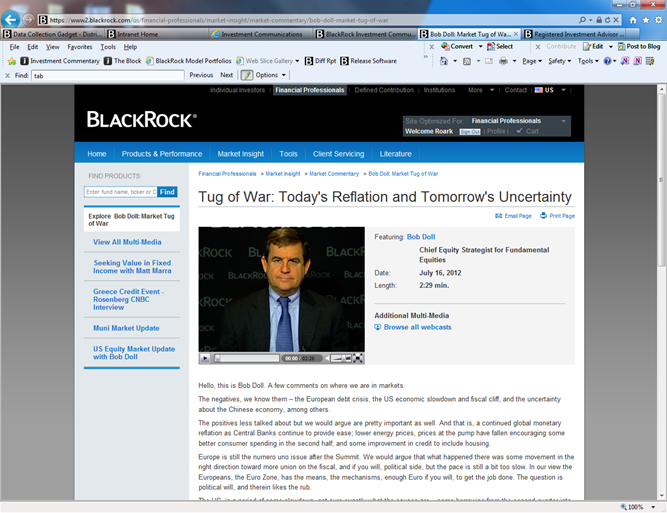Screen dimensions: 667x513
Task: Open the Help menu
Action: [130, 47]
